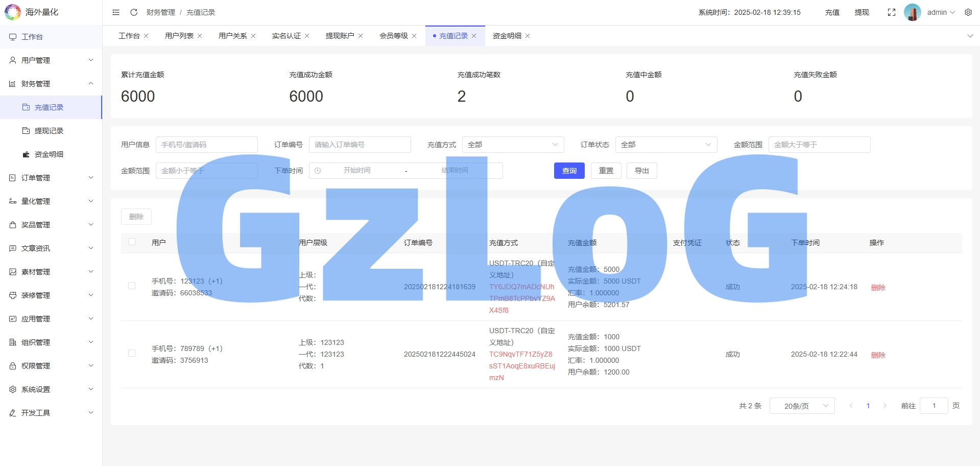Open the 20条/页 page size selector

coord(802,406)
